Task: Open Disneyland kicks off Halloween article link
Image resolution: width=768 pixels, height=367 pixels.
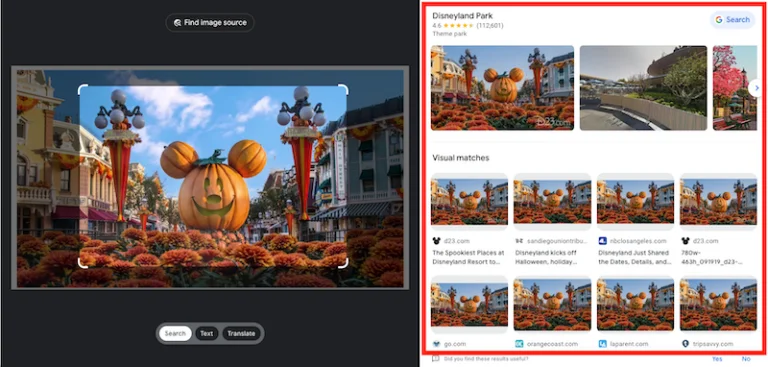Action: point(550,258)
